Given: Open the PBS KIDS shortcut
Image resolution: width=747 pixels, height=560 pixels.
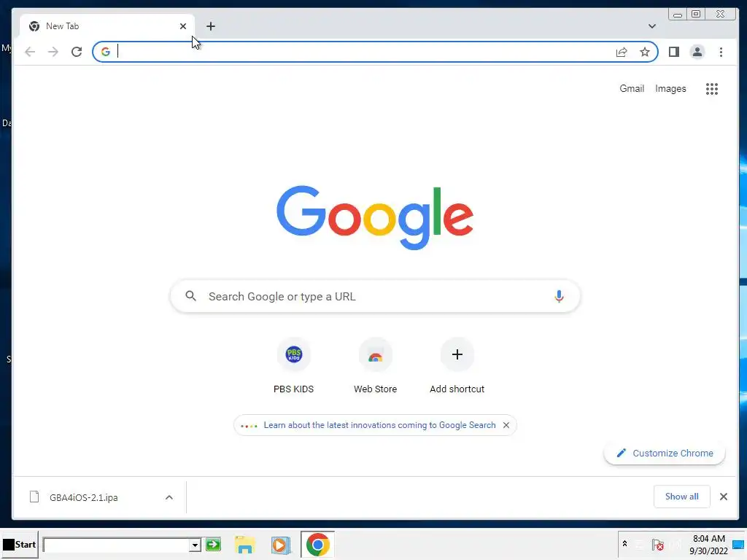Looking at the screenshot, I should tap(293, 366).
